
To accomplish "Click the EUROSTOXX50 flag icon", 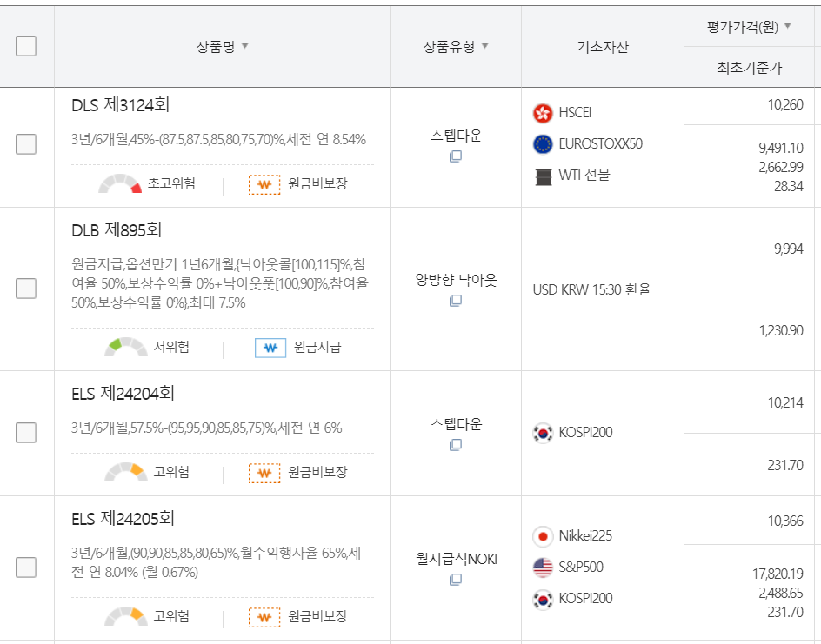I will tap(541, 143).
